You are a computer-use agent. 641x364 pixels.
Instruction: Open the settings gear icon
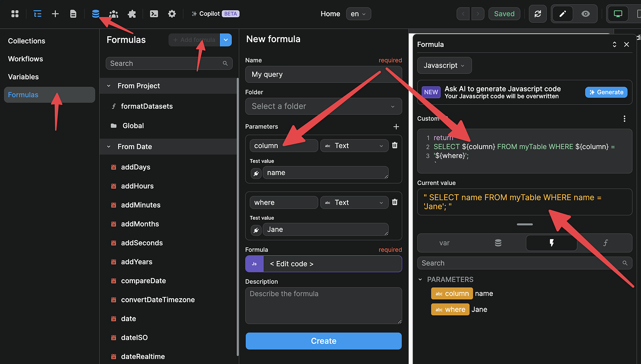click(x=172, y=14)
